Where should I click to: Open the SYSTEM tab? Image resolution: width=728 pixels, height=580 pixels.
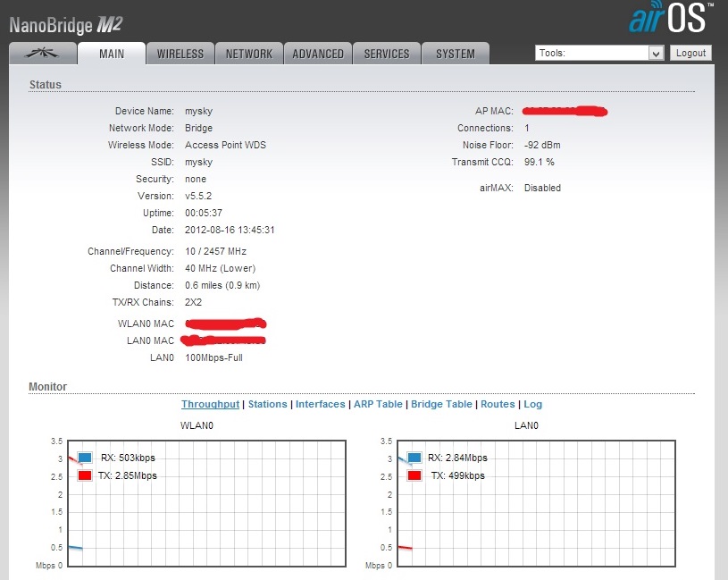tap(456, 54)
